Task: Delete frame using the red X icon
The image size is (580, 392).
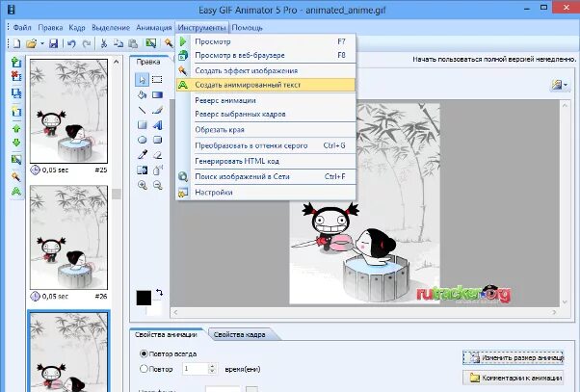Action: coord(16,76)
